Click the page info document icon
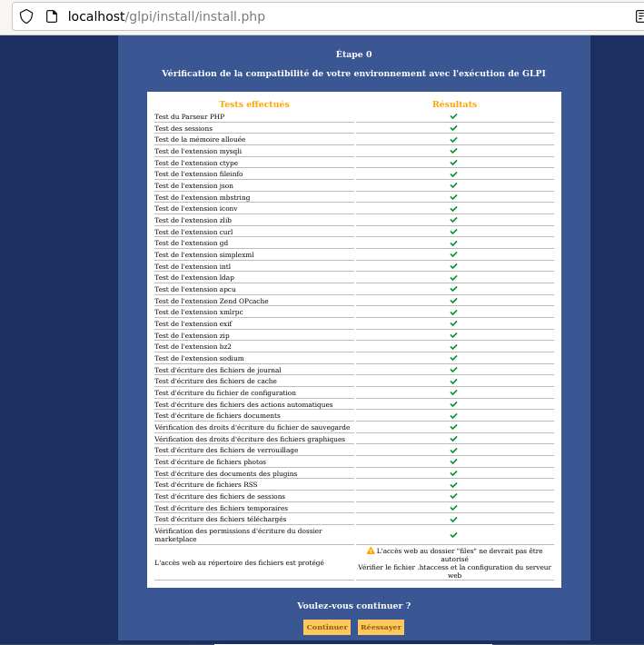Viewport: 644px width, 645px height. pyautogui.click(x=52, y=16)
